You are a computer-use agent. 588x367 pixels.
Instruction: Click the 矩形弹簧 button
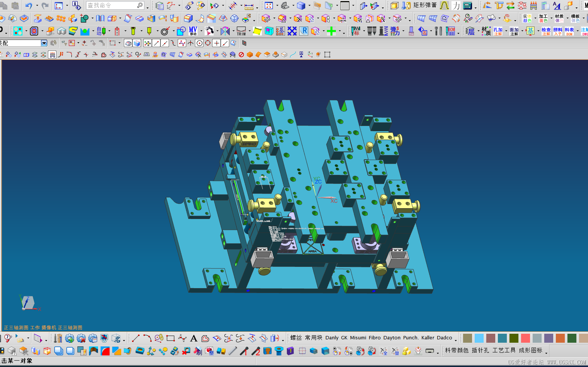(x=425, y=5)
